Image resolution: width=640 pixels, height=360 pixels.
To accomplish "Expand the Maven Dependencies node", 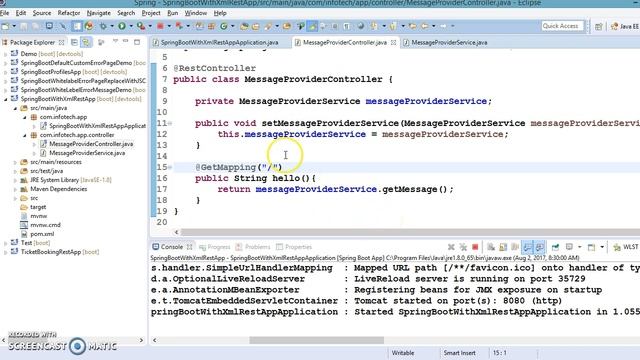I will [x=15, y=189].
